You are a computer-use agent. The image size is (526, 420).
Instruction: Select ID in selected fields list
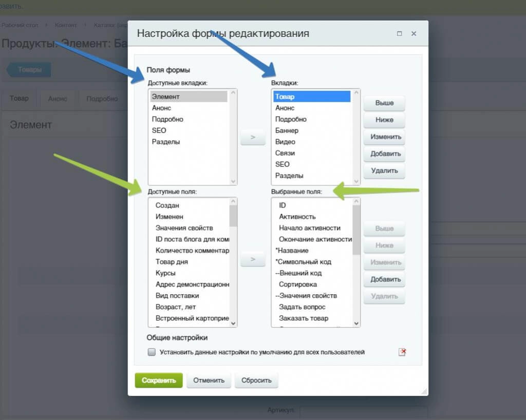coord(313,205)
